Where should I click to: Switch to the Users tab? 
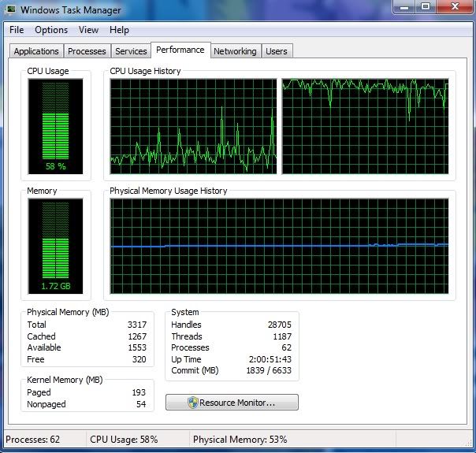pos(277,51)
